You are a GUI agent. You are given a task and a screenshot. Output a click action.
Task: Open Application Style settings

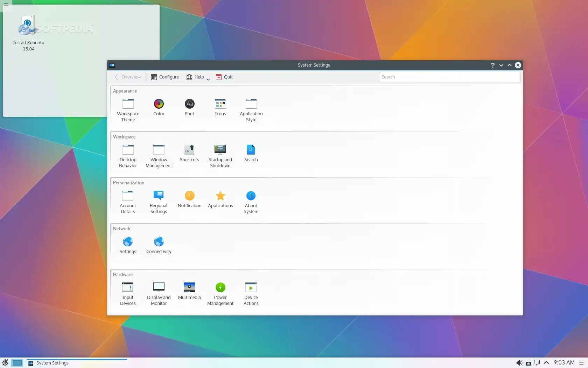(251, 109)
